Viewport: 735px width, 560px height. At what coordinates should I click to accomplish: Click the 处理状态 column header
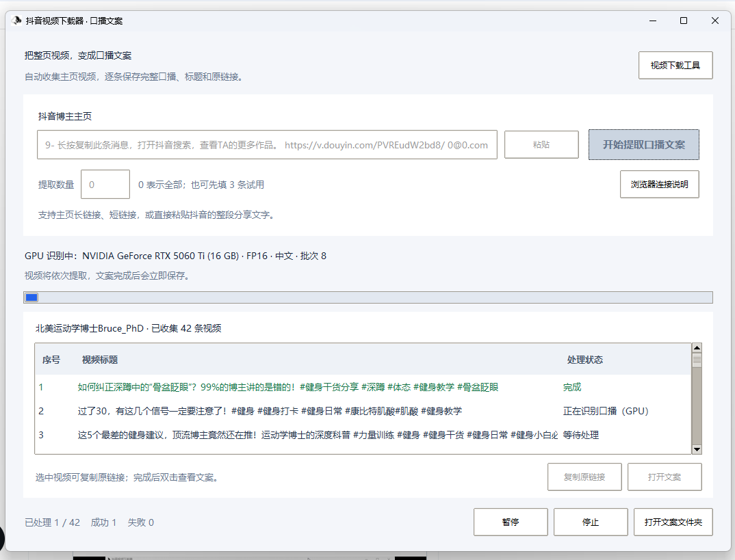click(585, 360)
